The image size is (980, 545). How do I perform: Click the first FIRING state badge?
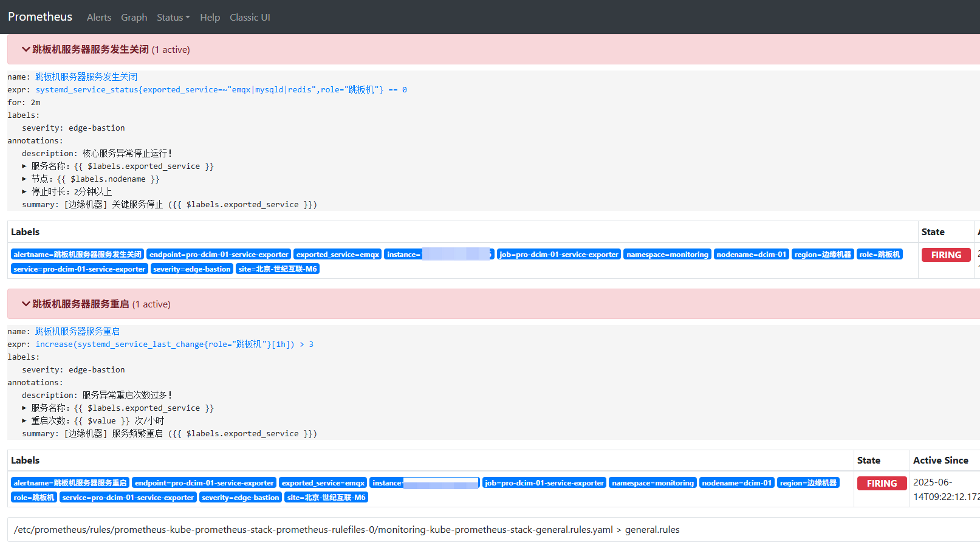(945, 255)
